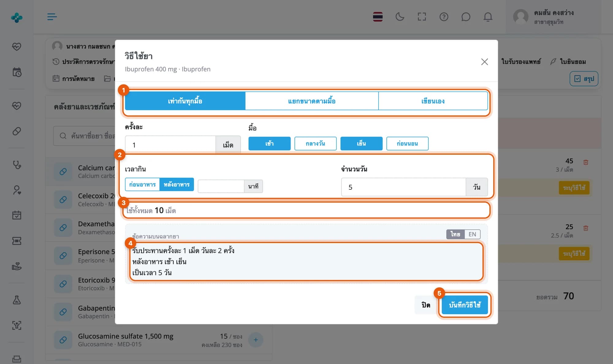Toggle the ก่อนนอน meal button
Image resolution: width=613 pixels, height=364 pixels.
tap(407, 143)
